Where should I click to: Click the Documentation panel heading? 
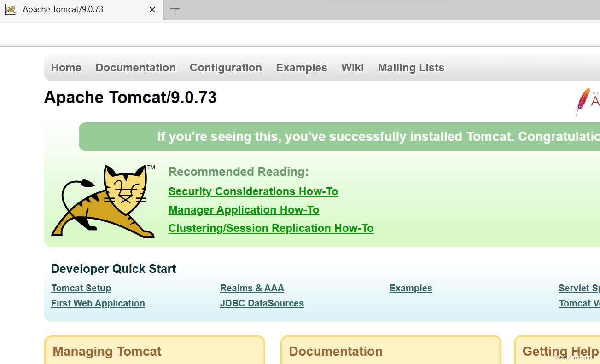336,352
